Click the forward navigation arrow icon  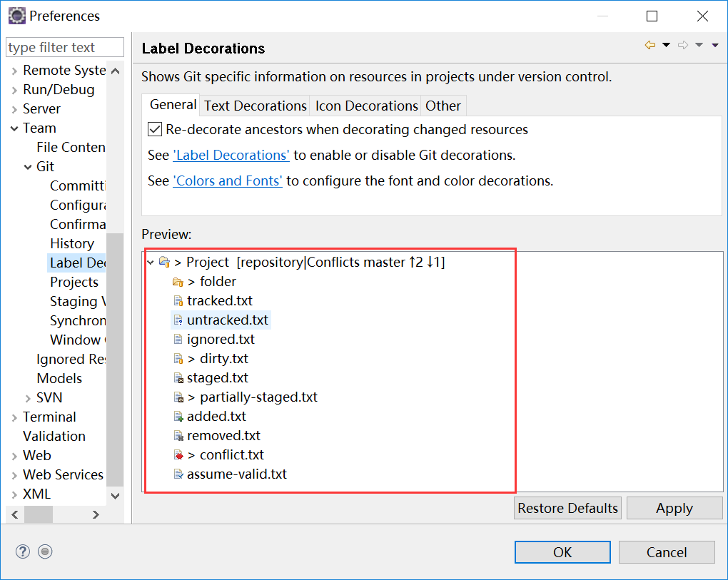coord(683,45)
